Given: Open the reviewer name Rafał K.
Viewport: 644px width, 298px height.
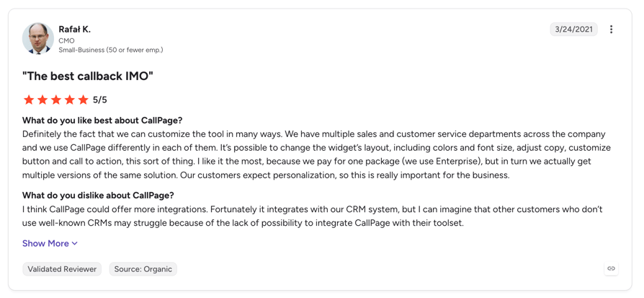Looking at the screenshot, I should [74, 30].
